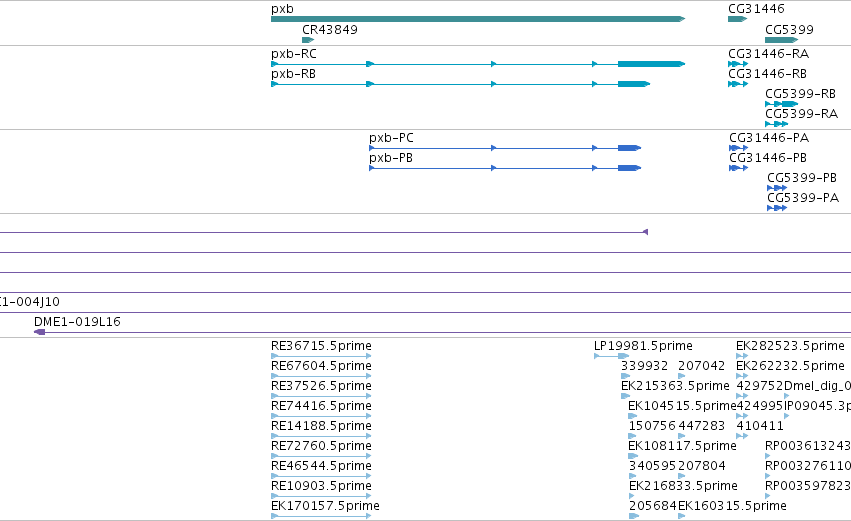The width and height of the screenshot is (851, 521).
Task: Click the DME1-019L16 clone arrowhead
Action: [x=39, y=332]
